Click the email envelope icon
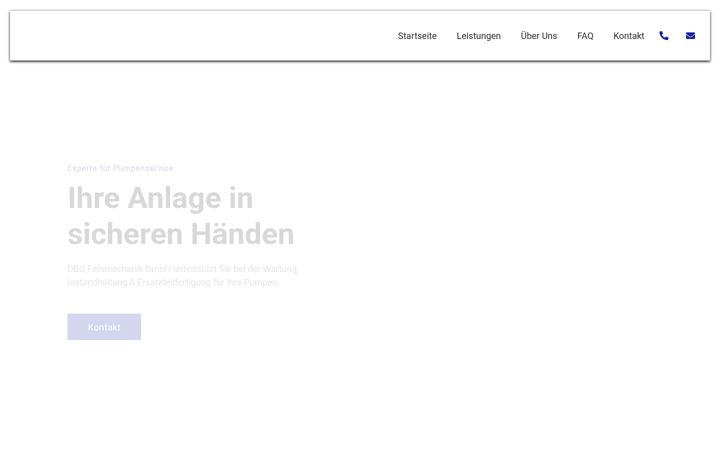The height and width of the screenshot is (450, 720). click(x=690, y=35)
